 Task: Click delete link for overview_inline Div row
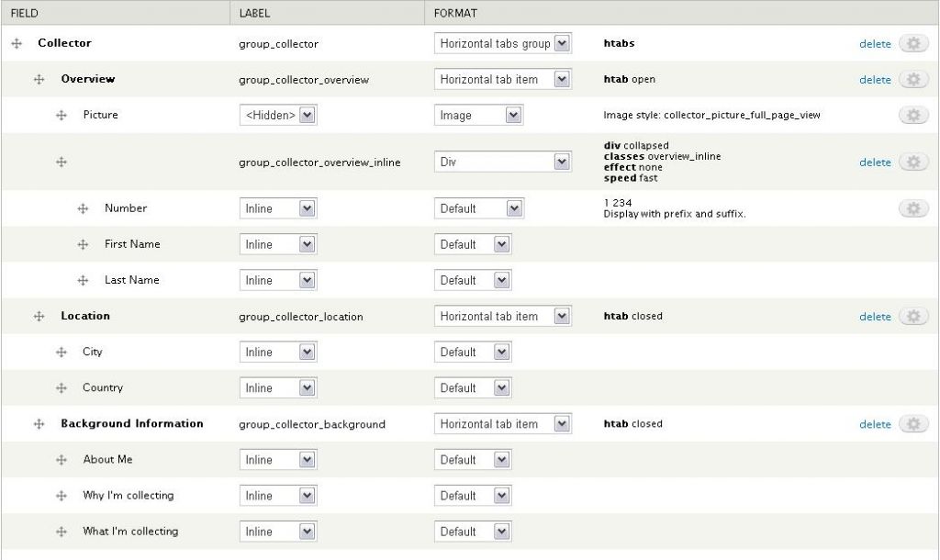coord(875,162)
